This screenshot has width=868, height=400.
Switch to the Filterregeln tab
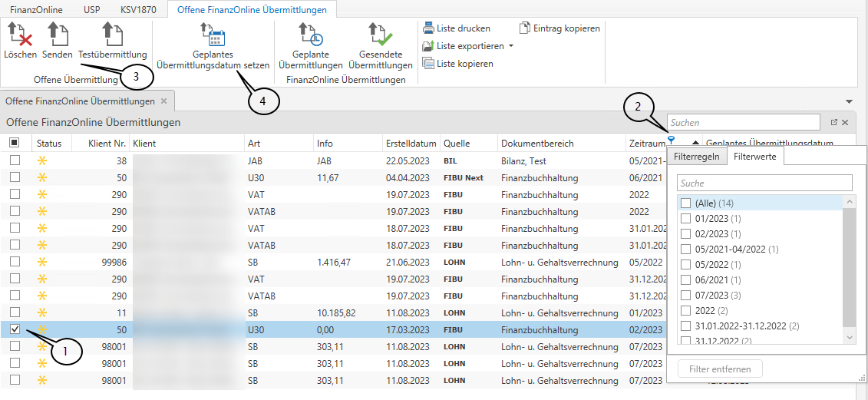(696, 157)
